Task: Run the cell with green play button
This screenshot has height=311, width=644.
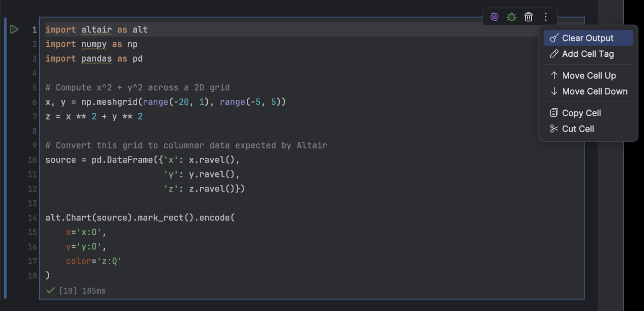Action: [14, 29]
